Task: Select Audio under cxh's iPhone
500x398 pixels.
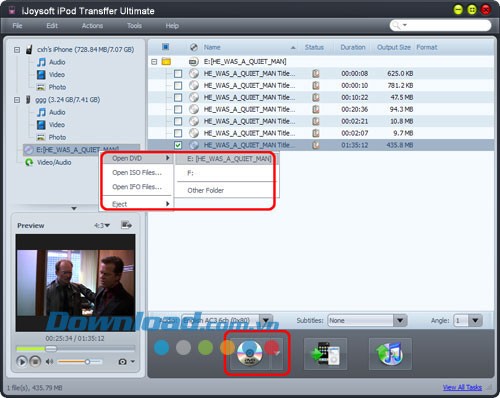Action: coord(57,62)
